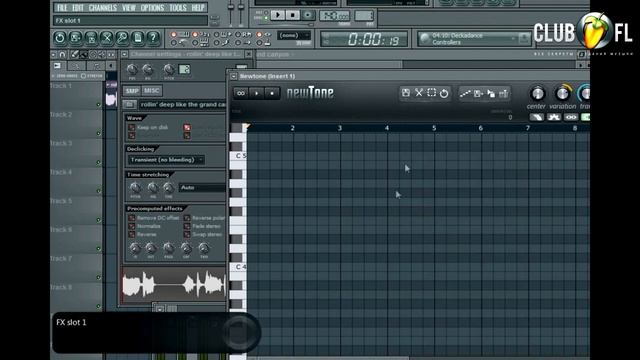
Task: Click the 0:00:19 time display
Action: (364, 39)
